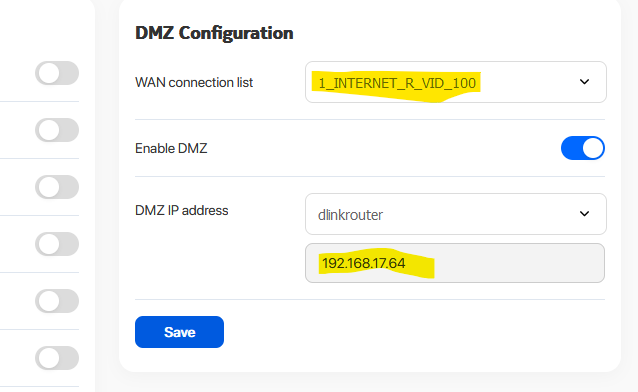This screenshot has height=392, width=638.
Task: Focus the 192.168.17.64 IP address field
Action: point(455,263)
